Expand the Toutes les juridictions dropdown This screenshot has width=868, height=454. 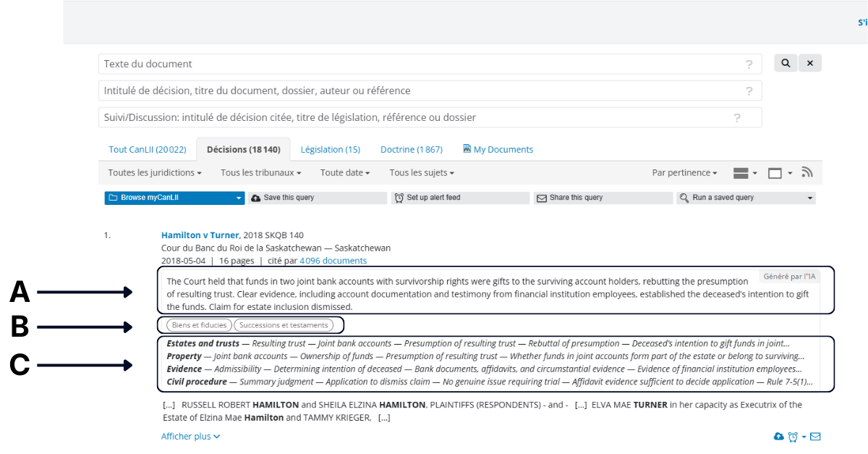coord(154,173)
